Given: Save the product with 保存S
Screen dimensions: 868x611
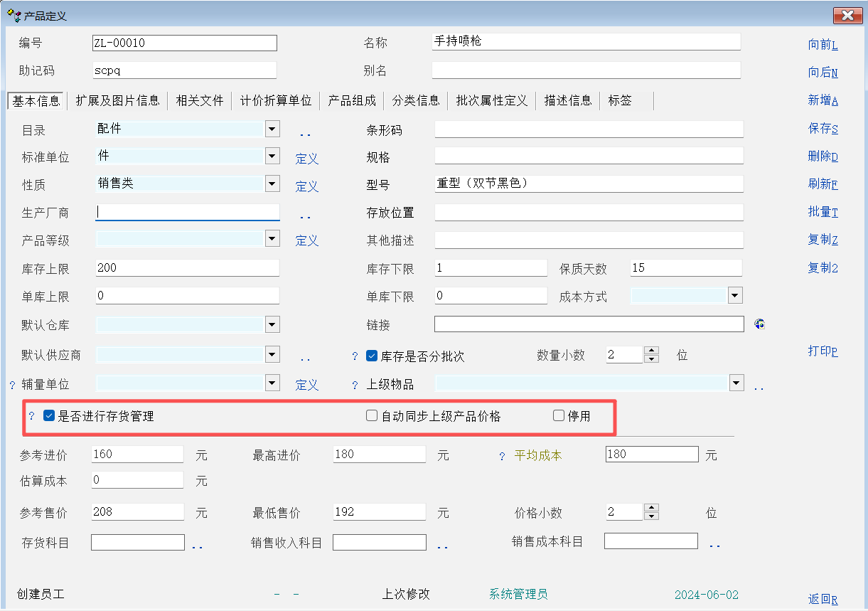Looking at the screenshot, I should [823, 129].
